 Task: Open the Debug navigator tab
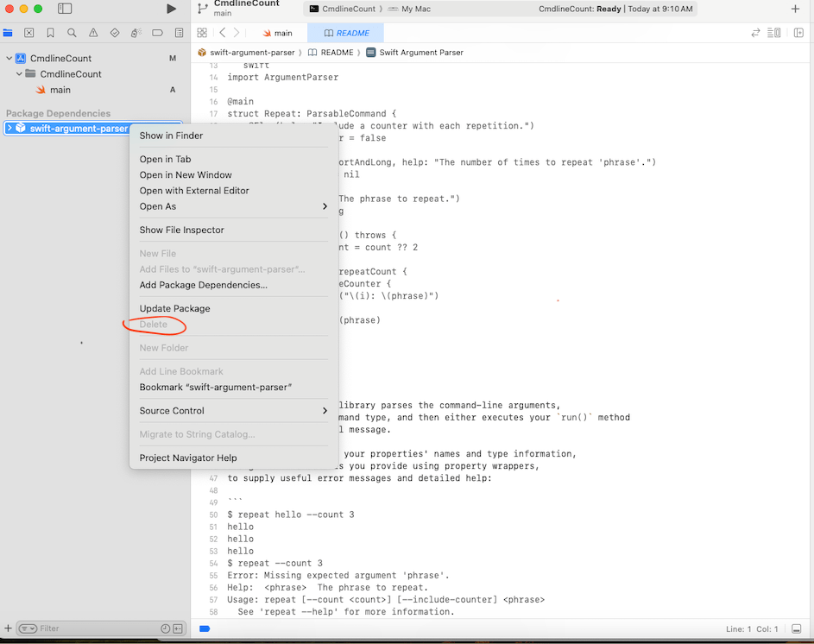[x=136, y=33]
